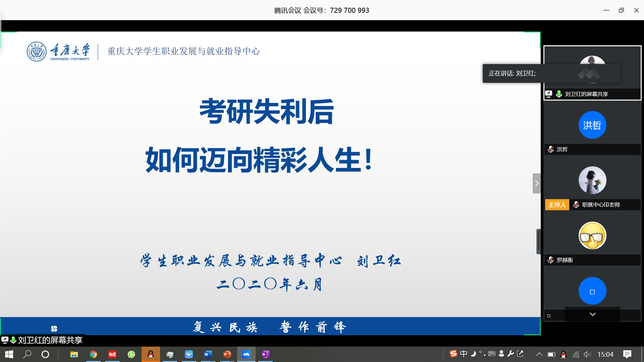Toggle the mute icon beside 职就中心印老师
This screenshot has height=362, width=644.
[x=576, y=205]
